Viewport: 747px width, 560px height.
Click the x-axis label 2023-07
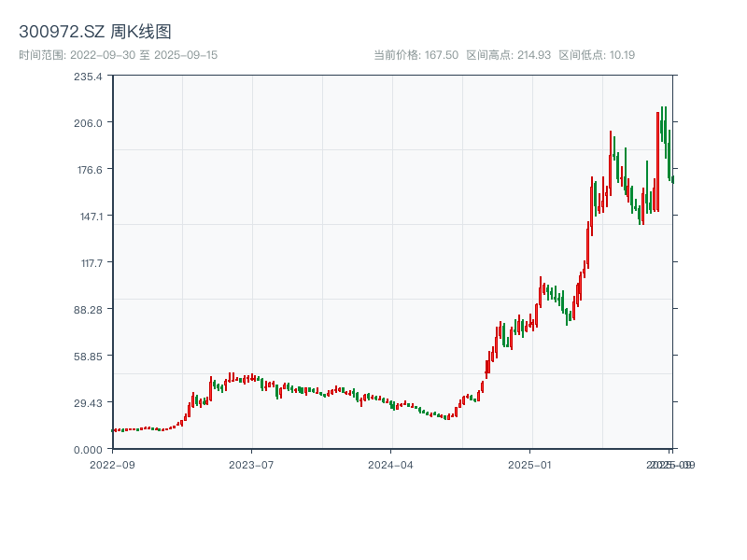coord(251,465)
